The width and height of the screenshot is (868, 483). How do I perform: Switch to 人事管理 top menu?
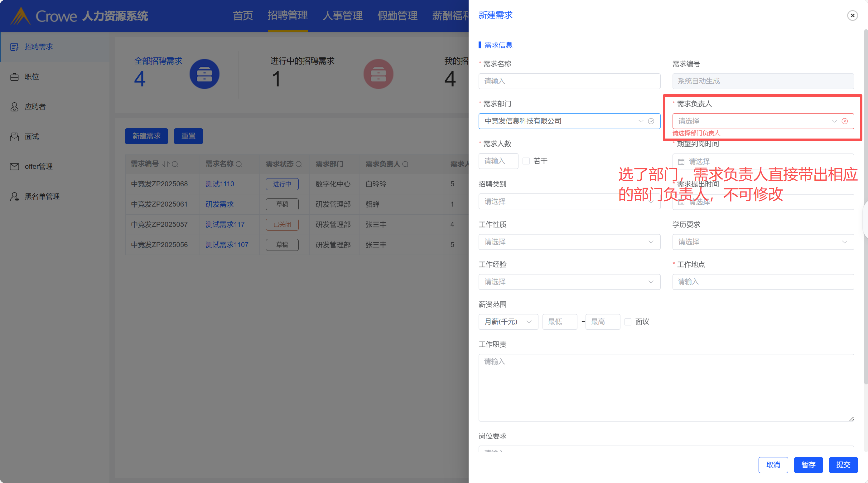pos(342,16)
